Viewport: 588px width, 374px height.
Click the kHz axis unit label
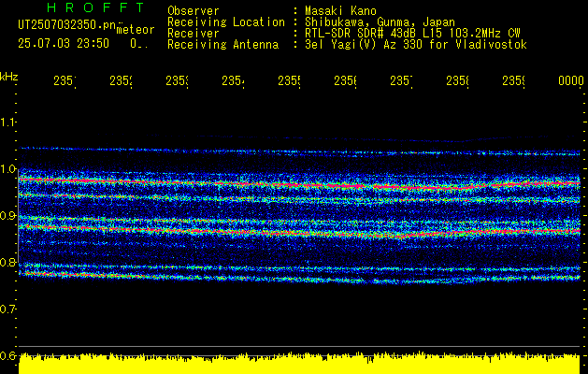[8, 77]
